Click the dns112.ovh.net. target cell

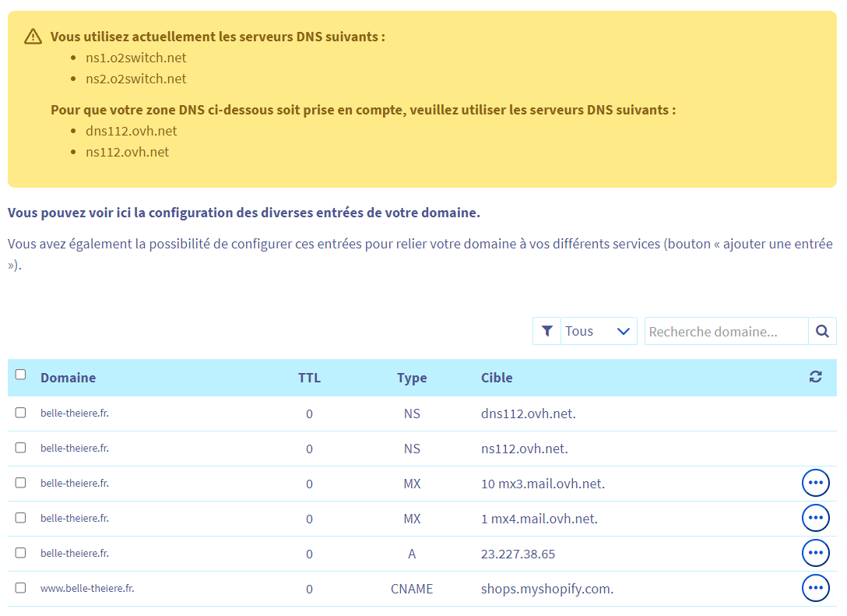[x=529, y=414]
